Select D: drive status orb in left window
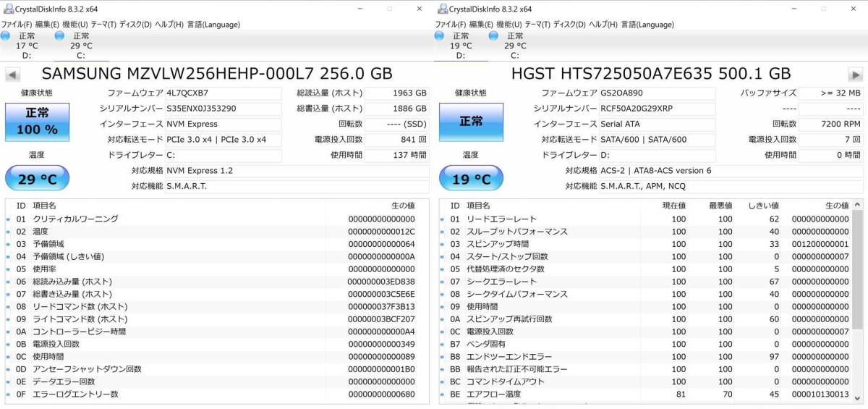 [x=6, y=35]
